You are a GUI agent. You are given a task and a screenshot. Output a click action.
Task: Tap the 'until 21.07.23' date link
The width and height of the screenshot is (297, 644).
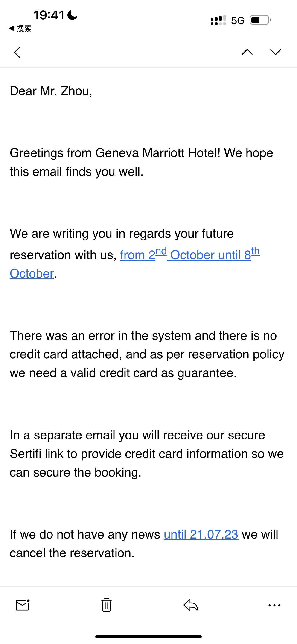point(201,534)
